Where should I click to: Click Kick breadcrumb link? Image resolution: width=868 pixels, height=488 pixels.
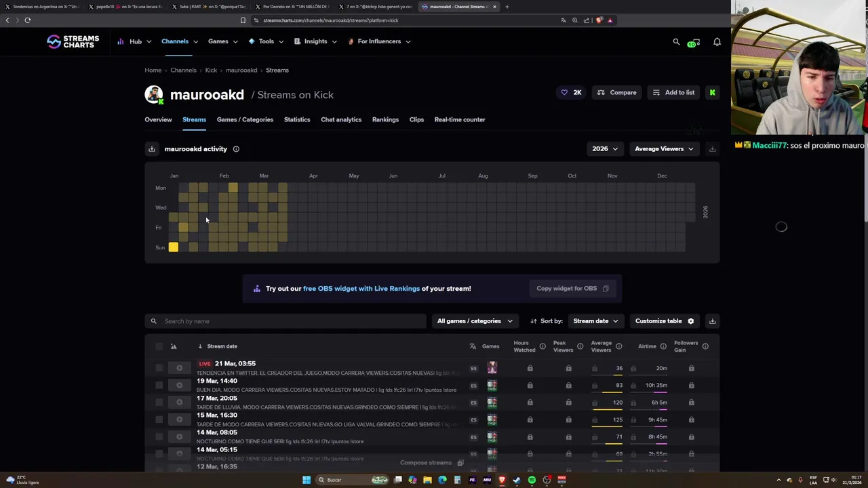(x=211, y=70)
